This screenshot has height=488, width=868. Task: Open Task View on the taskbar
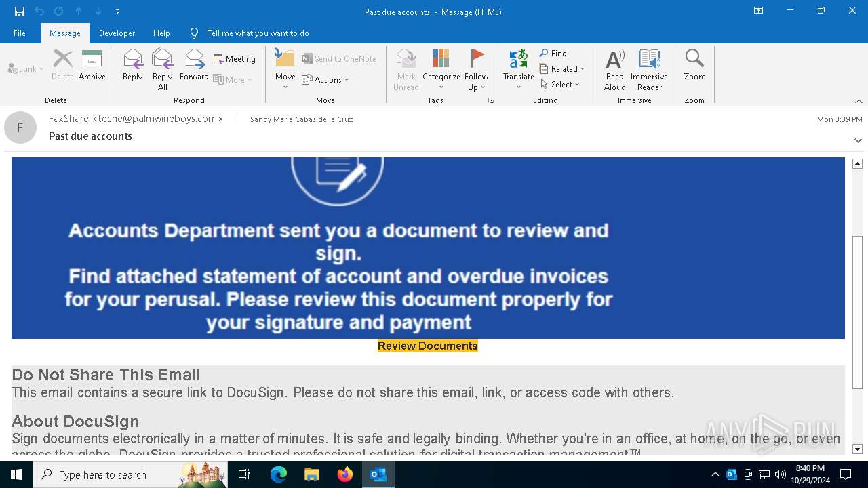click(x=244, y=474)
